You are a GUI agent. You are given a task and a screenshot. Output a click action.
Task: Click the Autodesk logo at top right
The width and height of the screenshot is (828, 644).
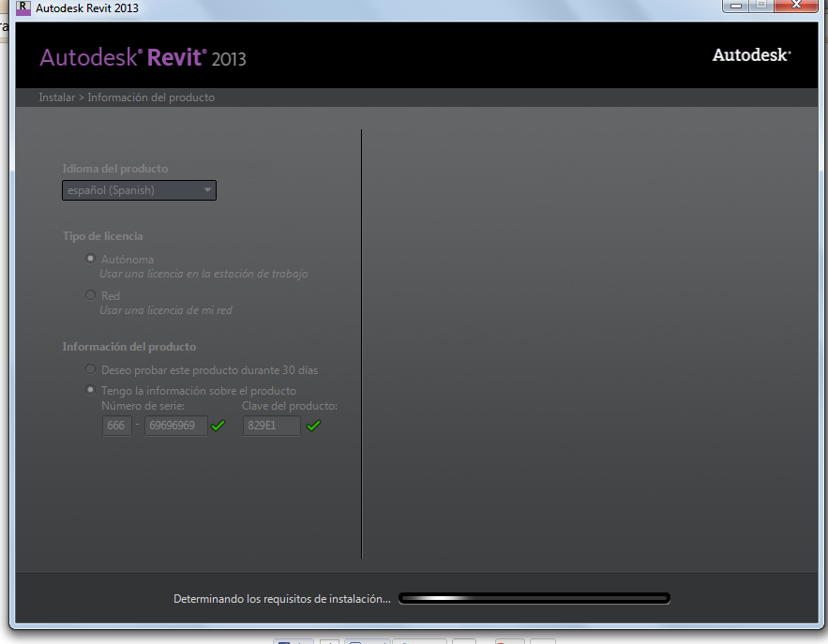pos(751,55)
